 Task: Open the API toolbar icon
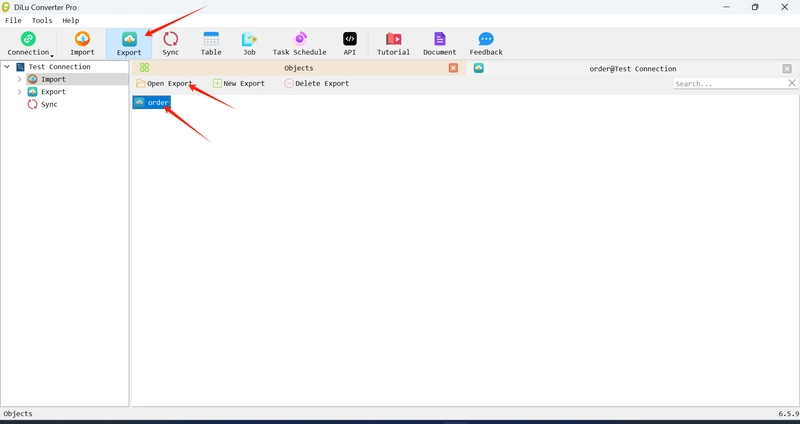click(349, 43)
